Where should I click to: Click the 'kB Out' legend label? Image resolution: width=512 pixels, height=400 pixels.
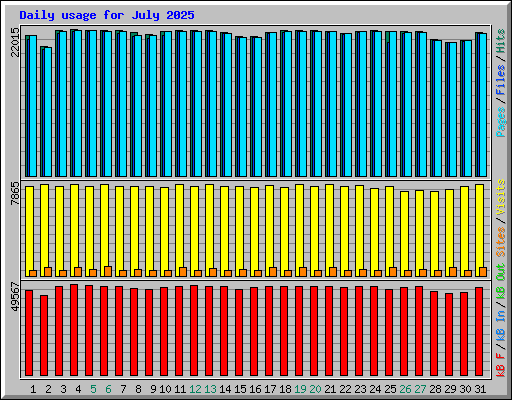coord(501,282)
